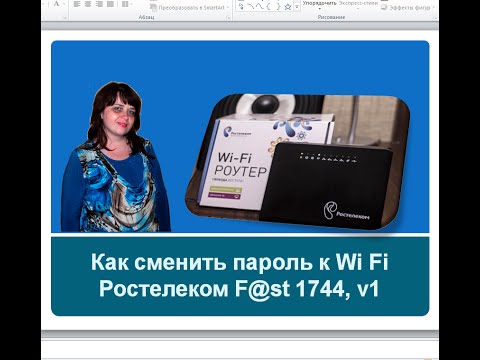Select the freeform arrow shape
This screenshot has height=360, width=480.
click(x=241, y=6)
